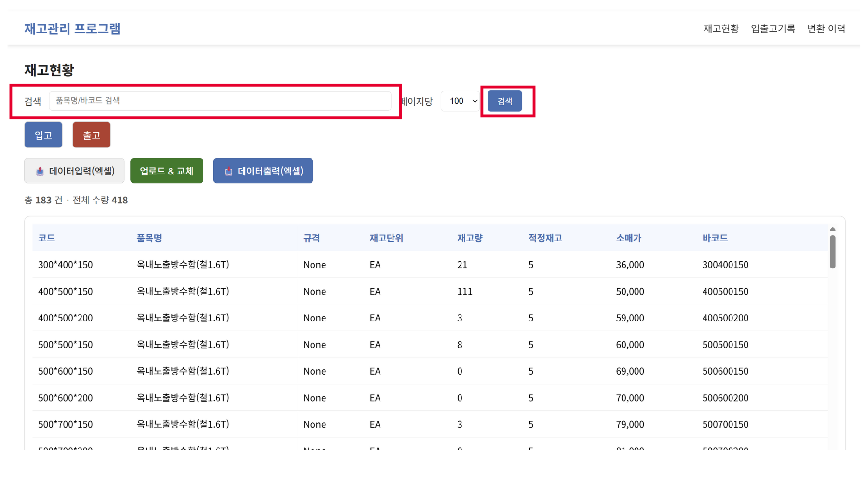
Task: Go to 입출고기록 in top navigation
Action: (x=773, y=29)
